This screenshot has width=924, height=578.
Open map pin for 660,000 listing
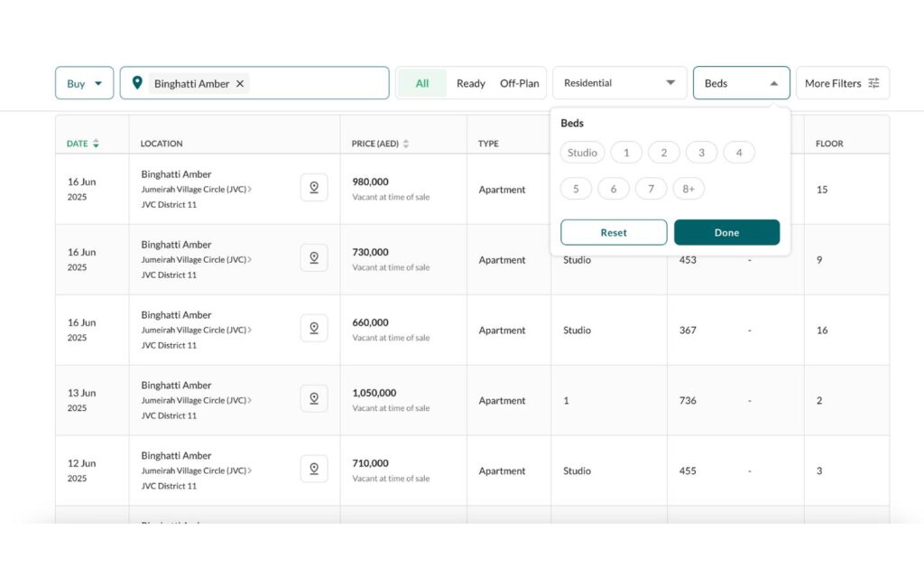pyautogui.click(x=314, y=328)
